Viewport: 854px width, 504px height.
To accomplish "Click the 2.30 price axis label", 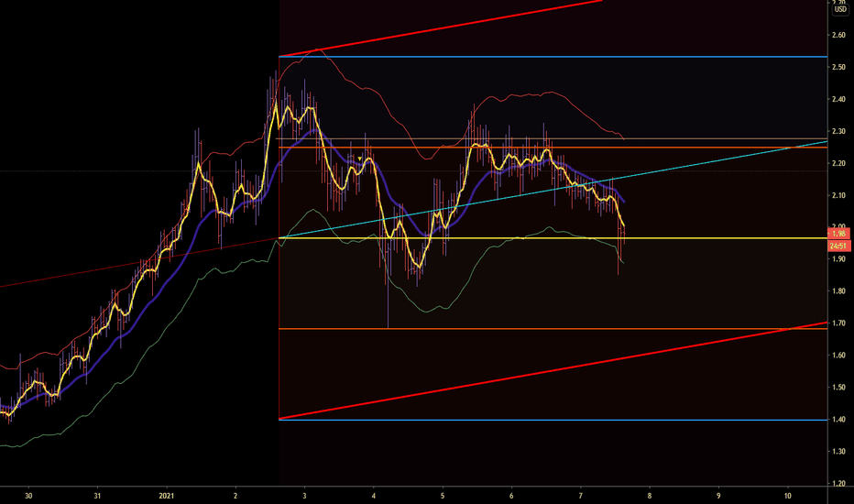I will (838, 131).
